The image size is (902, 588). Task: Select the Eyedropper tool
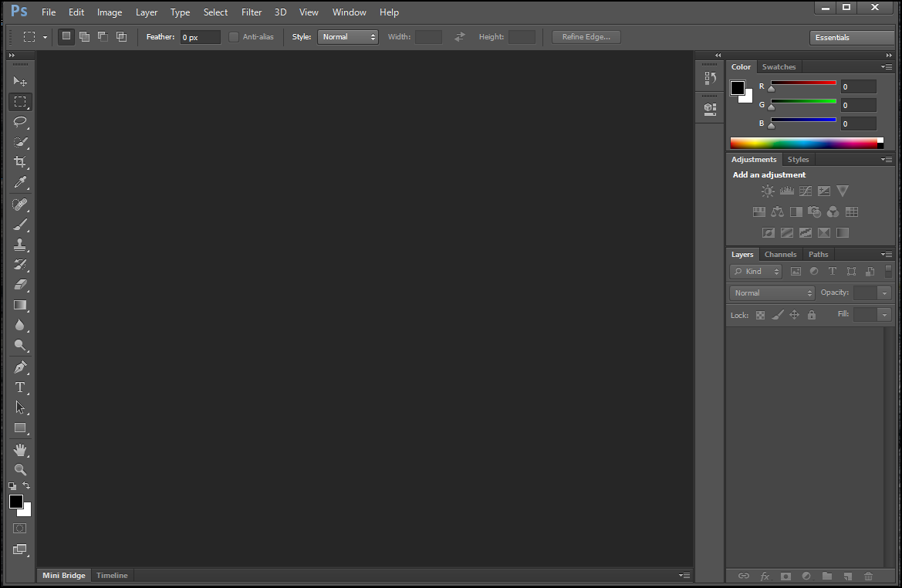pos(20,182)
